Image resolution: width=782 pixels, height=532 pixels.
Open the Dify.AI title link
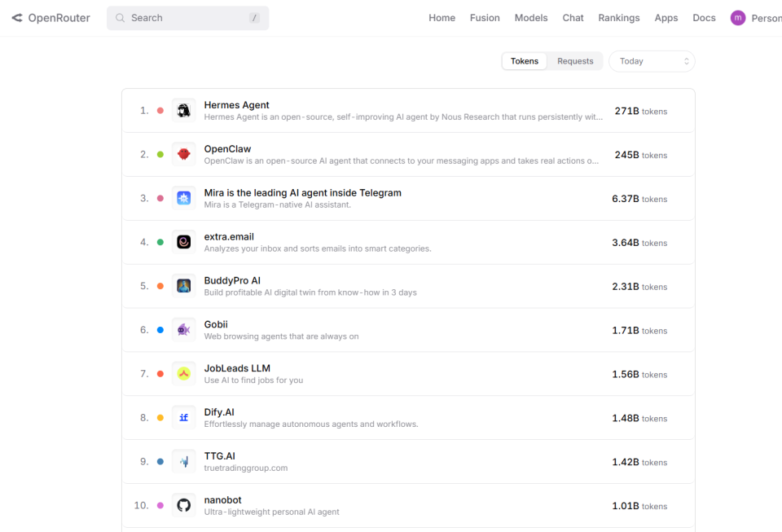coord(219,412)
